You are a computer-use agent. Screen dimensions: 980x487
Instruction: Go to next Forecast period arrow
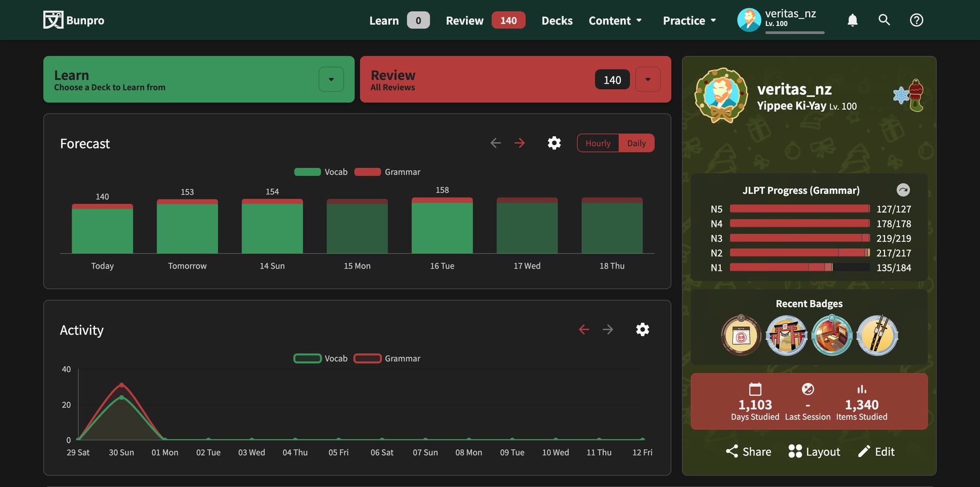(520, 143)
